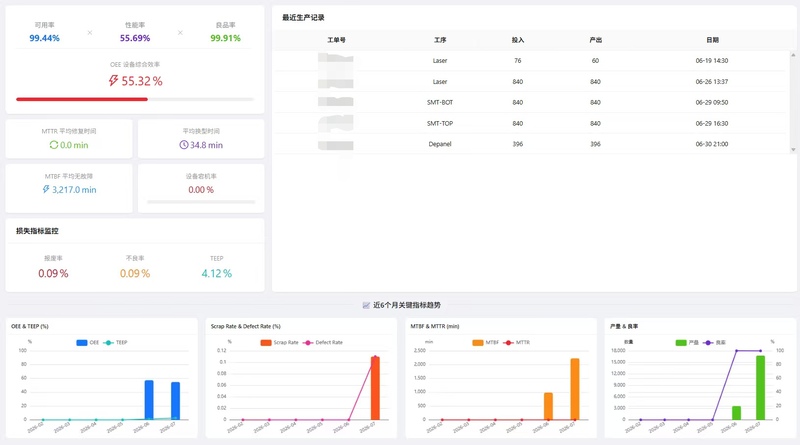The height and width of the screenshot is (445, 800).
Task: Click the chart icon beside 近6个月关键指标趋势
Action: click(x=366, y=305)
